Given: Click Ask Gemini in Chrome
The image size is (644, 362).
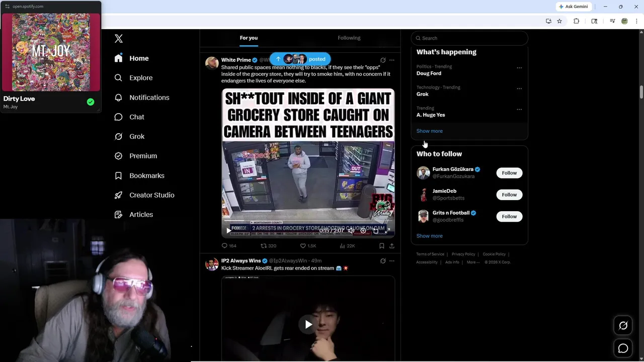Looking at the screenshot, I should tap(573, 7).
